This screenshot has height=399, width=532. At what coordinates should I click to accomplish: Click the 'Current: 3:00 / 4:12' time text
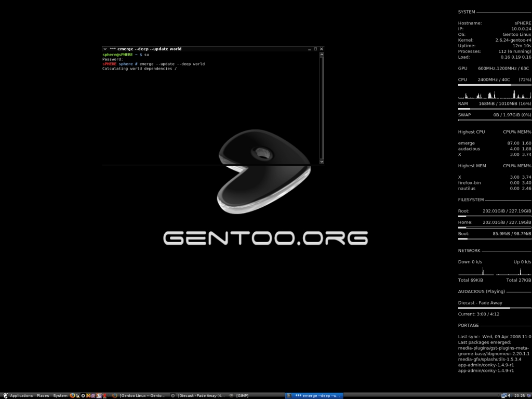click(478, 314)
